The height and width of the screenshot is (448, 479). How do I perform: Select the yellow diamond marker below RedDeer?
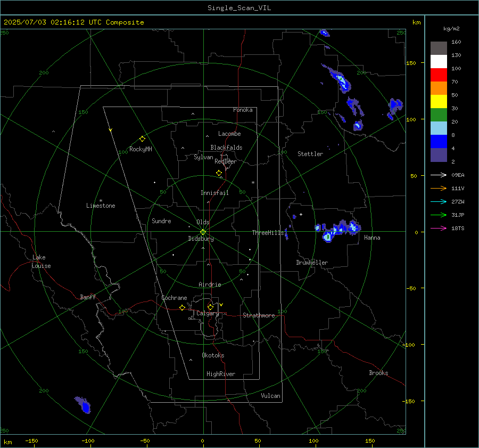(x=219, y=173)
